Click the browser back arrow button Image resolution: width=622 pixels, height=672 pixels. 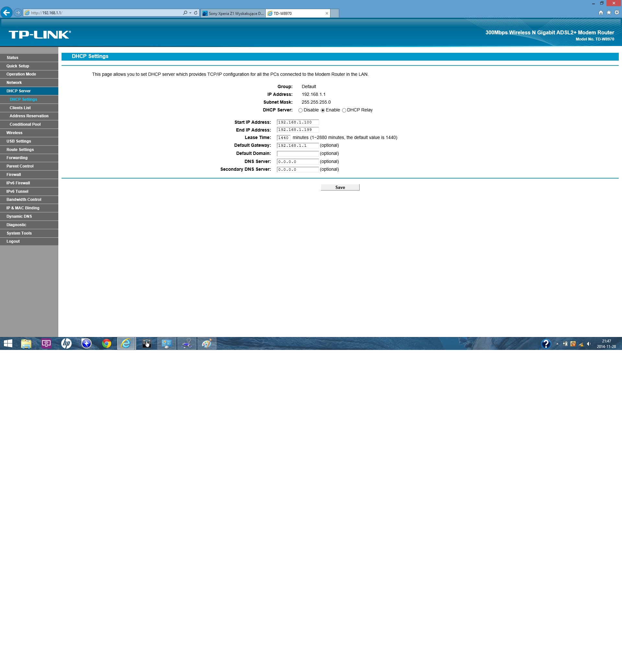coord(6,13)
